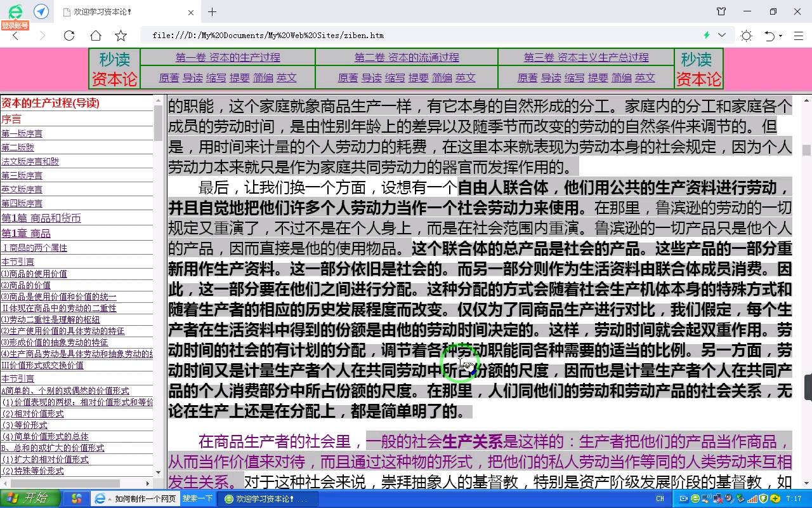Open 第三卷 资本主义生产总过程 link

586,57
